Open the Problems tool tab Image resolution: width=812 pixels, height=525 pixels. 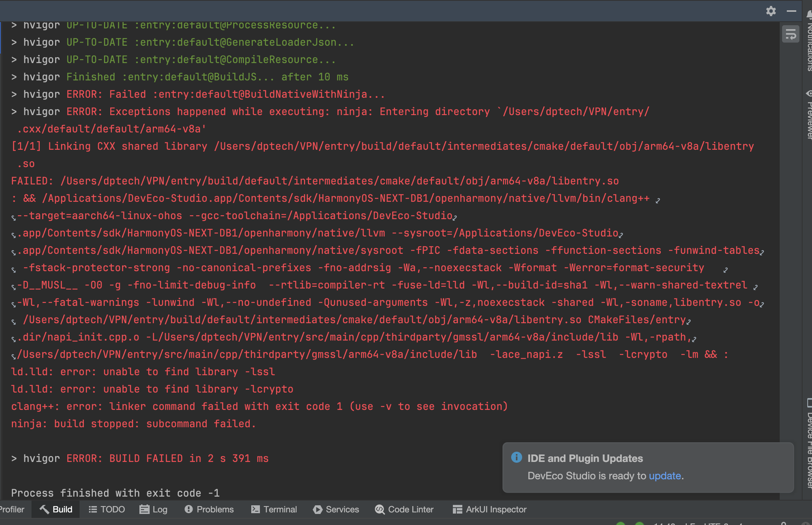coord(209,509)
